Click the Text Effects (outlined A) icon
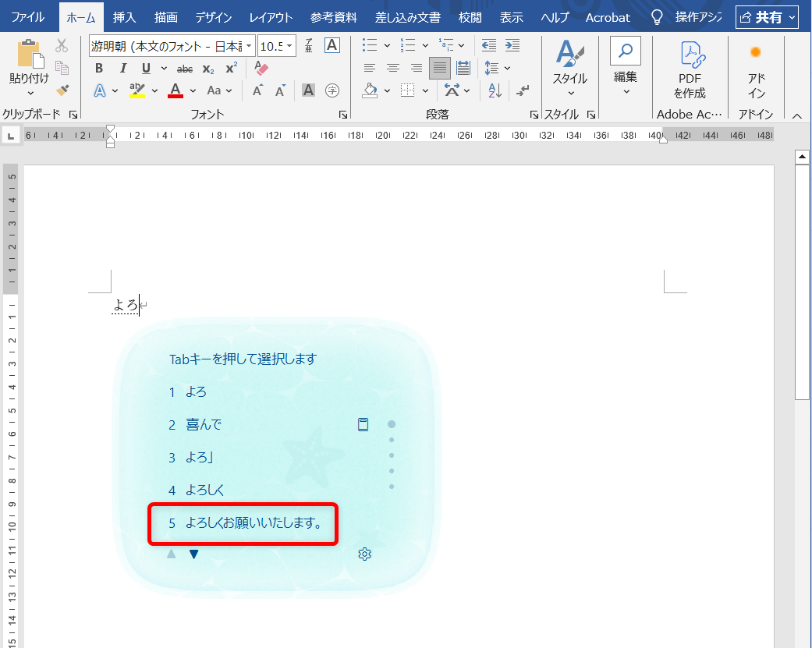Screen dimensions: 812x648 pyautogui.click(x=99, y=91)
